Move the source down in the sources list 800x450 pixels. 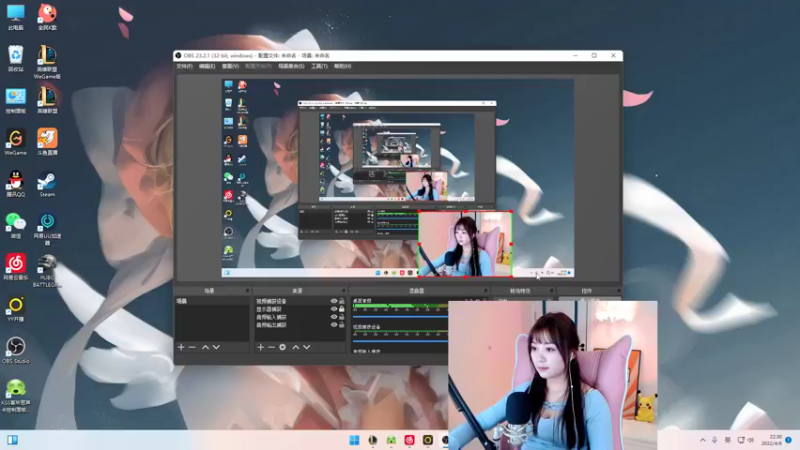click(x=307, y=347)
